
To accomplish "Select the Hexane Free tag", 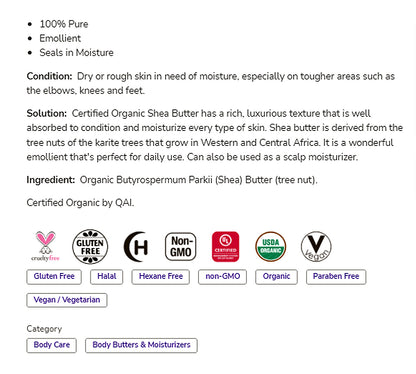I will coord(161,277).
